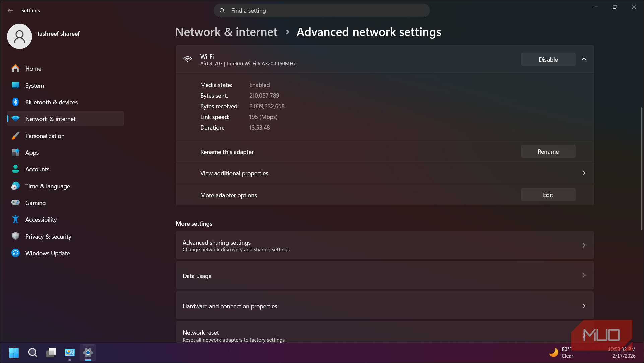Click the Bluetooth icon in sidebar
Viewport: 644px width, 363px height.
pyautogui.click(x=15, y=102)
